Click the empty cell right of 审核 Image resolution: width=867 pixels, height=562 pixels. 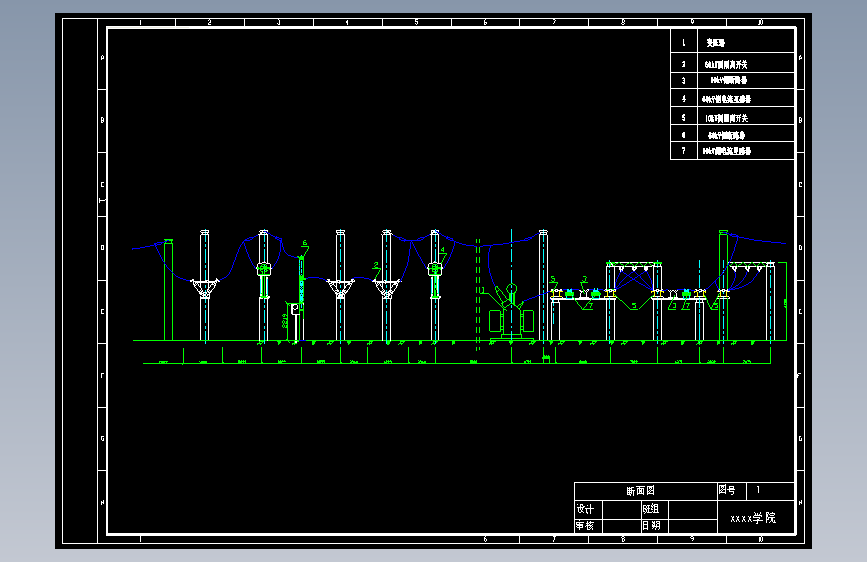[x=621, y=525]
